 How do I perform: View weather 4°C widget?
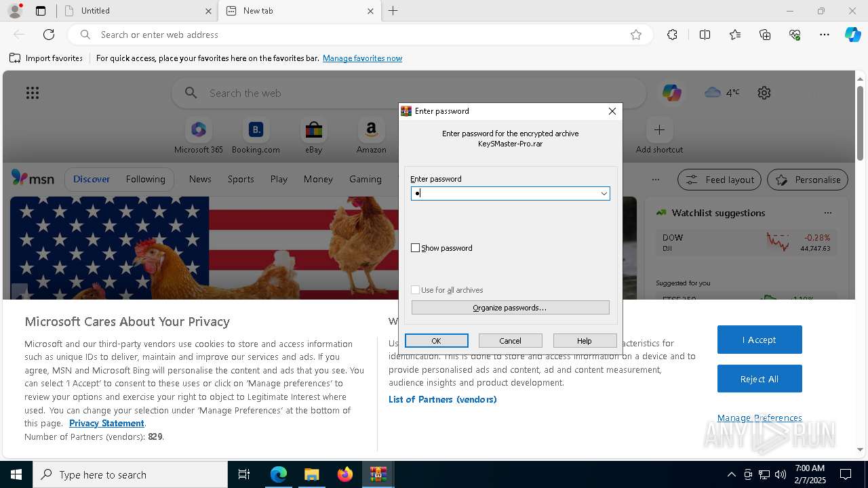click(722, 93)
